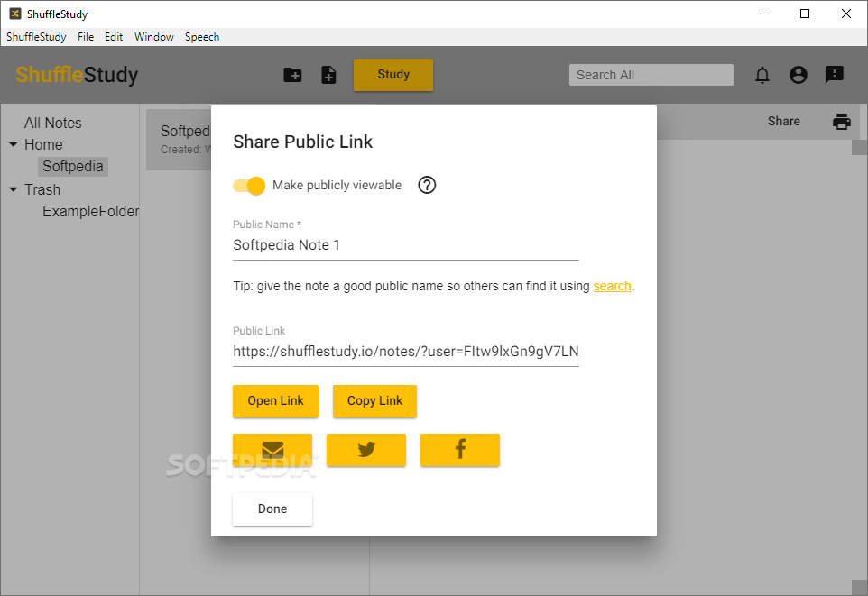Screen dimensions: 868x596
Task: Click the Search All box
Action: pyautogui.click(x=651, y=75)
